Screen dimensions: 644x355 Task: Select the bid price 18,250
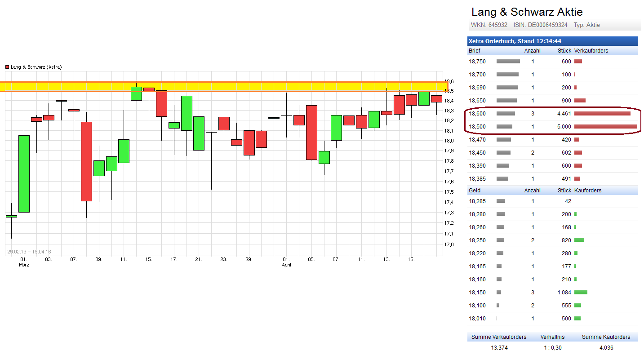tap(477, 240)
